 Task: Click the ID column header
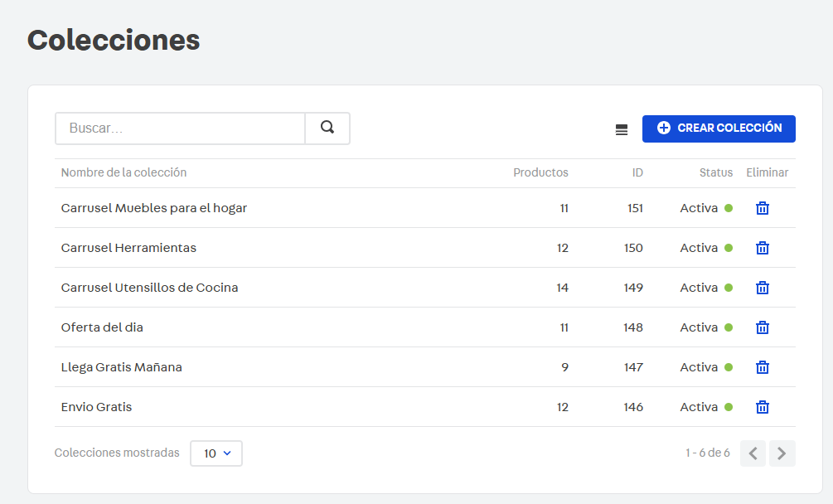tap(637, 172)
